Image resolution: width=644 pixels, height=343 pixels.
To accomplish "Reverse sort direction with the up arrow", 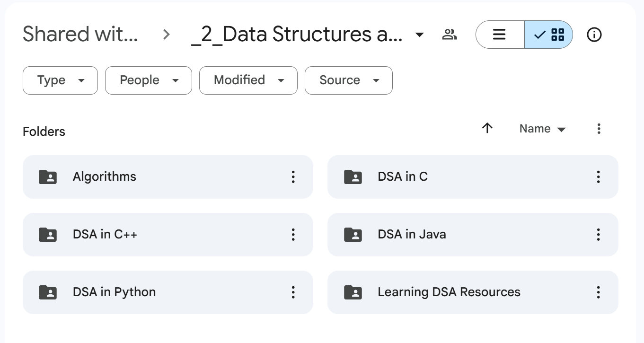I will [x=487, y=128].
